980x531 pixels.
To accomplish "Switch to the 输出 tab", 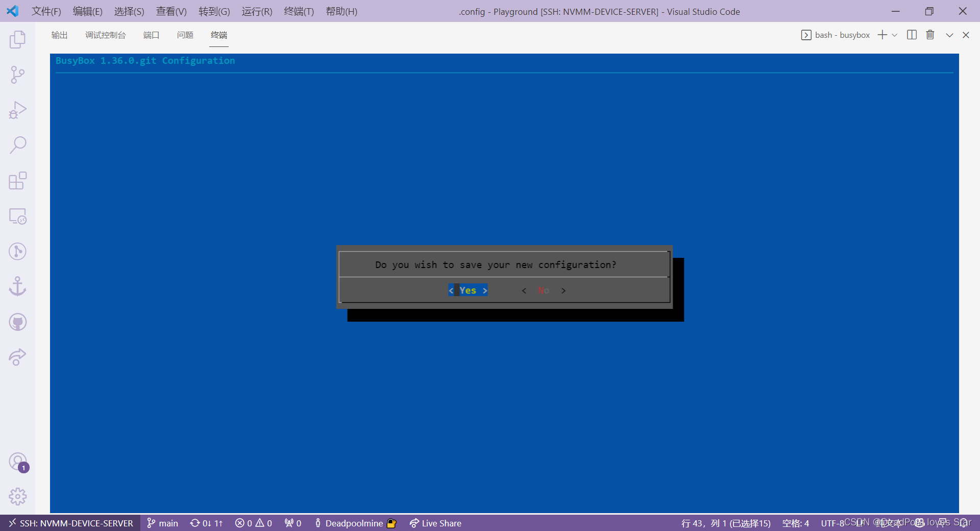I will click(59, 35).
